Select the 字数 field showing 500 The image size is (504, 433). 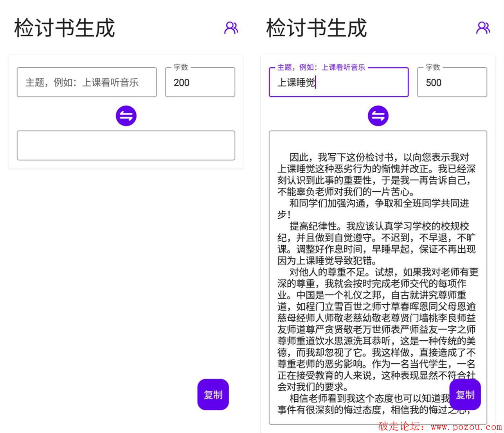tap(452, 83)
